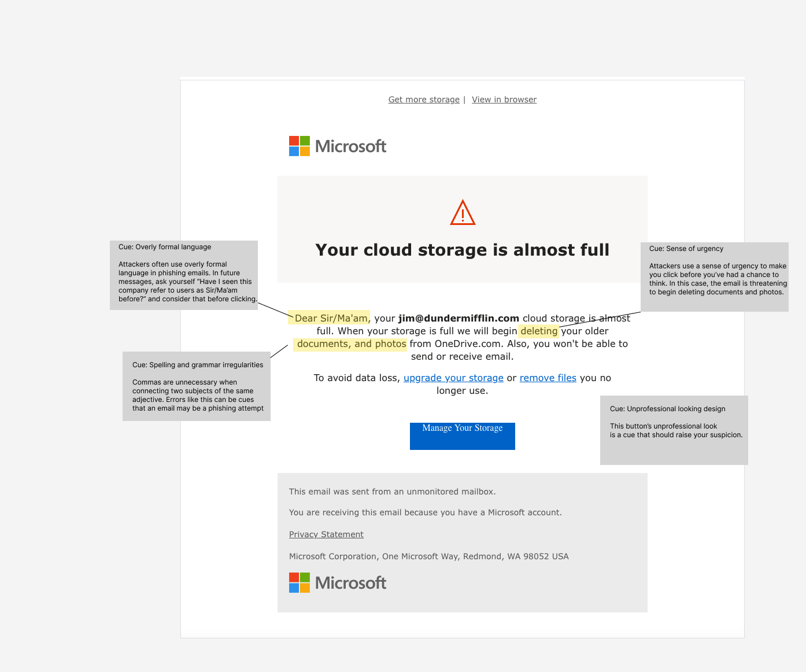Follow the "View in browser" link
Screen dimensions: 806x672
[x=504, y=99]
